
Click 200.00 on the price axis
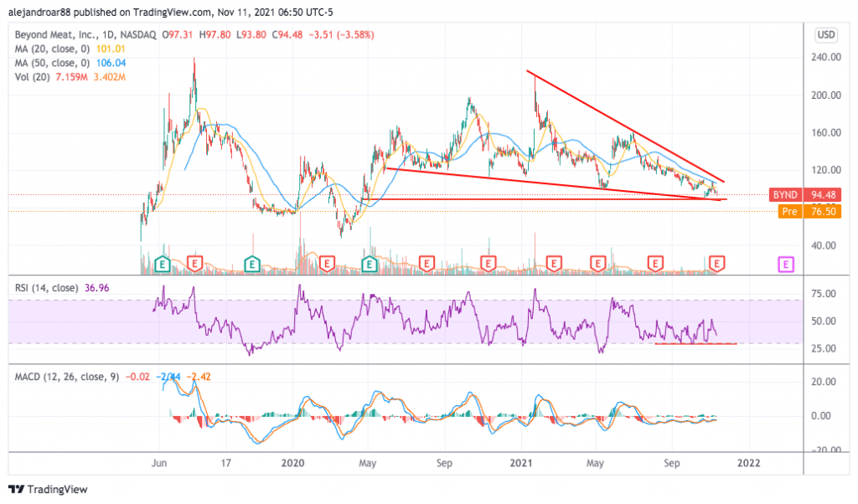(x=825, y=95)
